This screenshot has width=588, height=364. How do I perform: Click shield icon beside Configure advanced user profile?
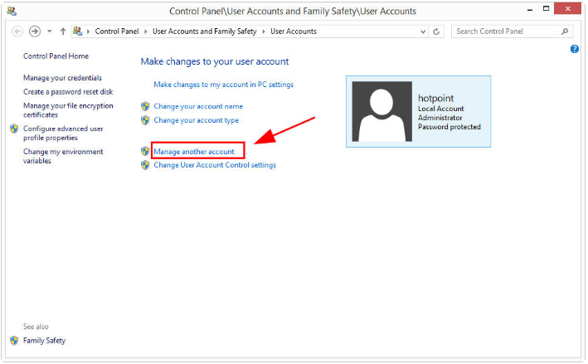click(x=14, y=129)
